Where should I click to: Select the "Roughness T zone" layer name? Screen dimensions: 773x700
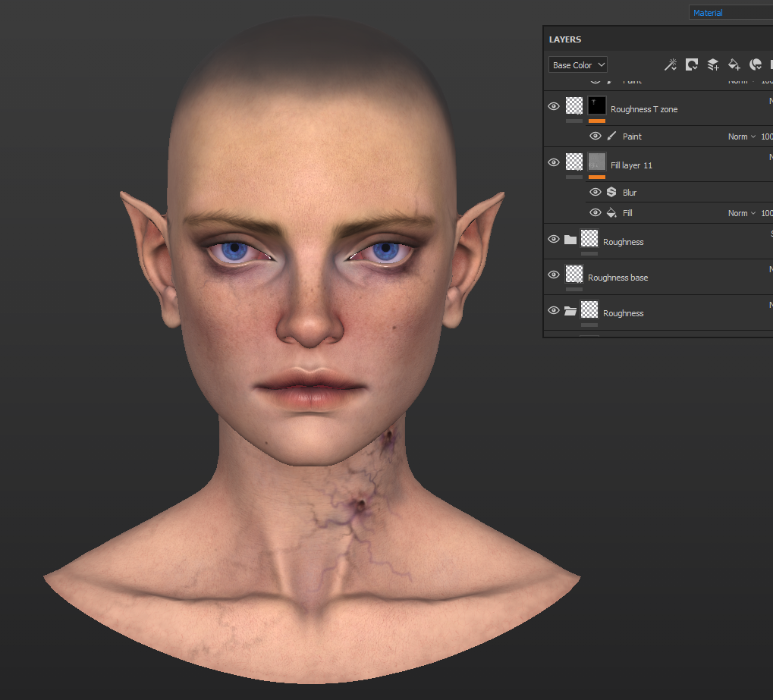[x=644, y=109]
